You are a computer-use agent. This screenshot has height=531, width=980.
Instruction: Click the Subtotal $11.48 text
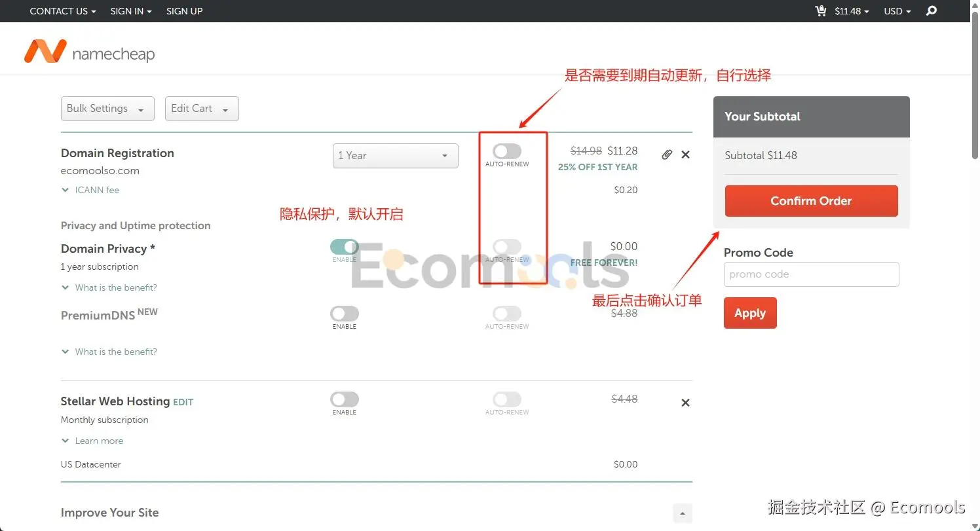(x=761, y=156)
